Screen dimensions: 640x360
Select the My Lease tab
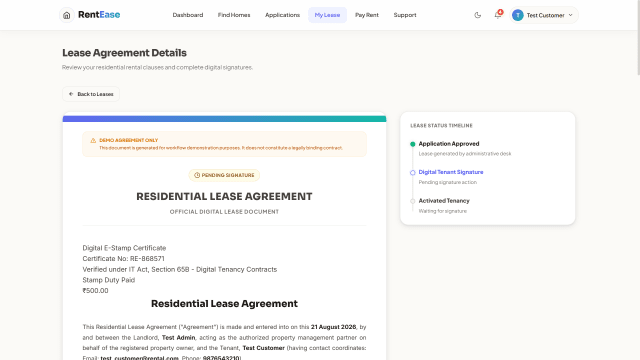[x=327, y=15]
